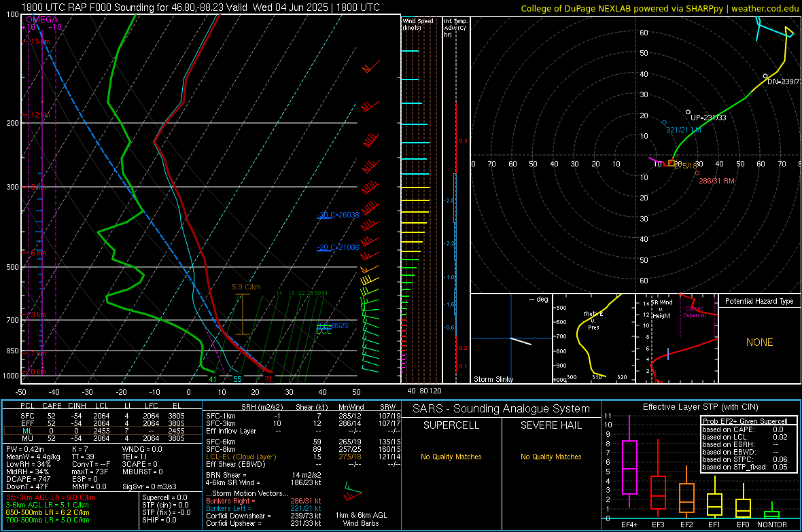This screenshot has height=532, width=802.
Task: Click the orange EF2 box plot
Action: coord(686,498)
